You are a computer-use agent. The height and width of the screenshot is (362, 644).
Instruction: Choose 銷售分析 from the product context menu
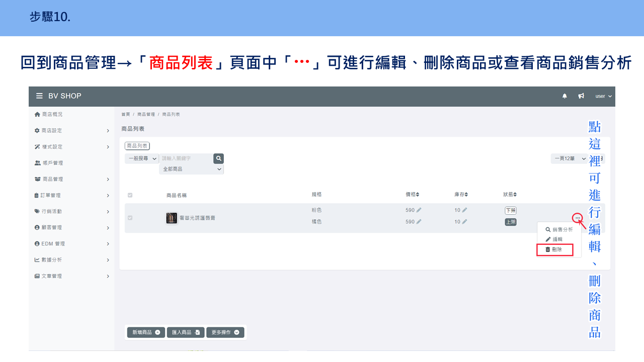pos(559,229)
